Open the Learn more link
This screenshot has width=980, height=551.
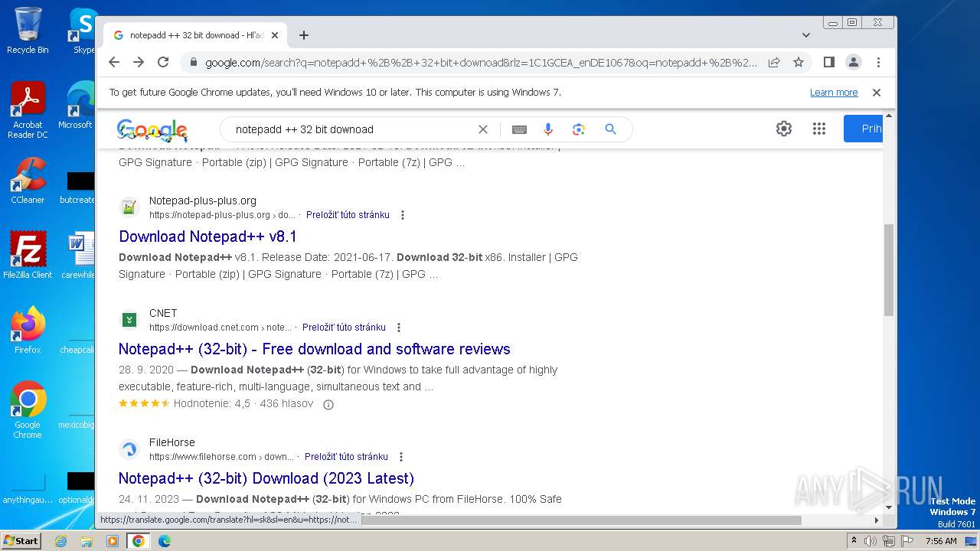pos(834,93)
